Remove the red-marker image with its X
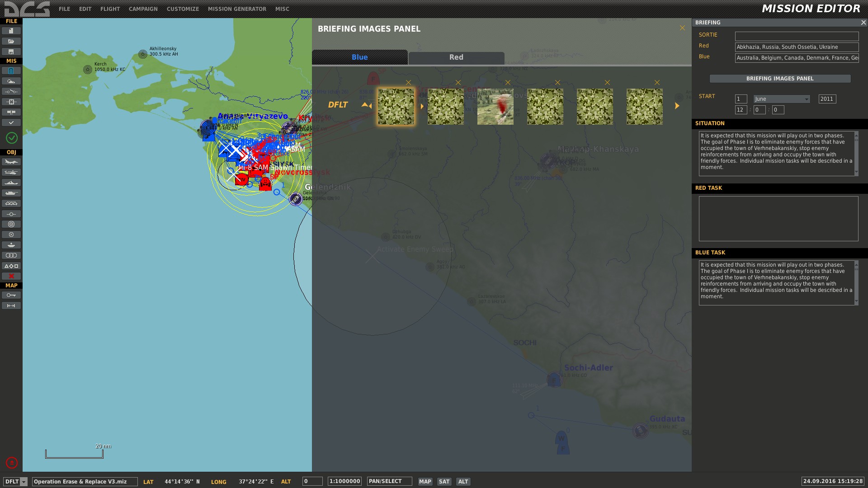Screen dimensions: 868x488 click(508, 83)
